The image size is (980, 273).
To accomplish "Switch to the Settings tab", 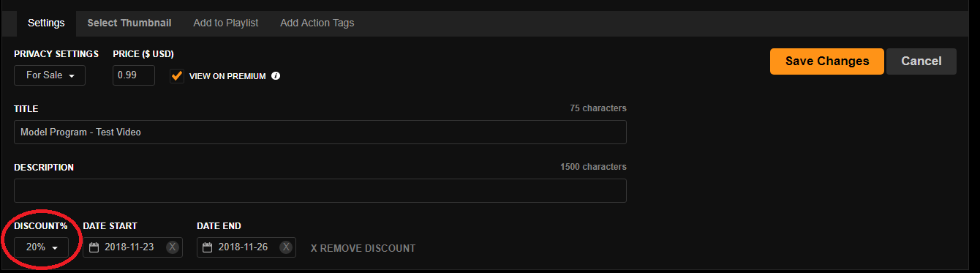I will point(46,23).
